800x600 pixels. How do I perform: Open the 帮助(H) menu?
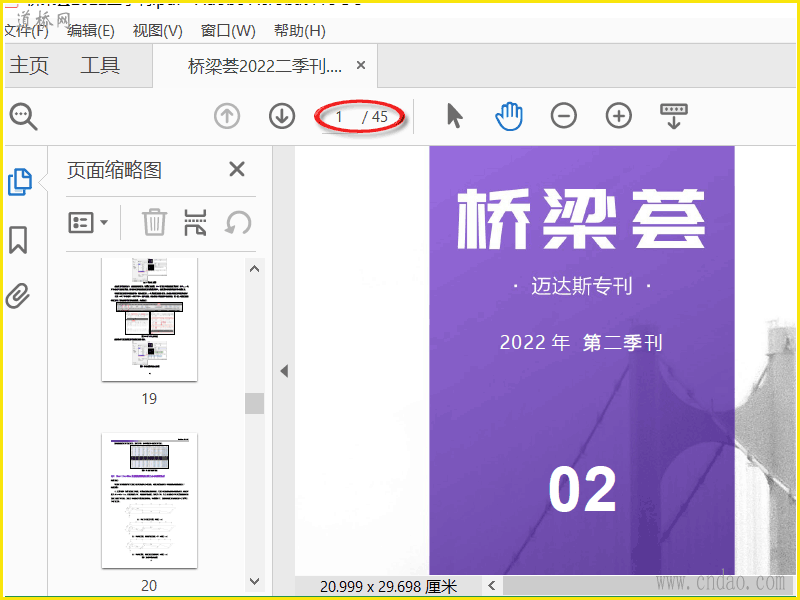coord(300,31)
